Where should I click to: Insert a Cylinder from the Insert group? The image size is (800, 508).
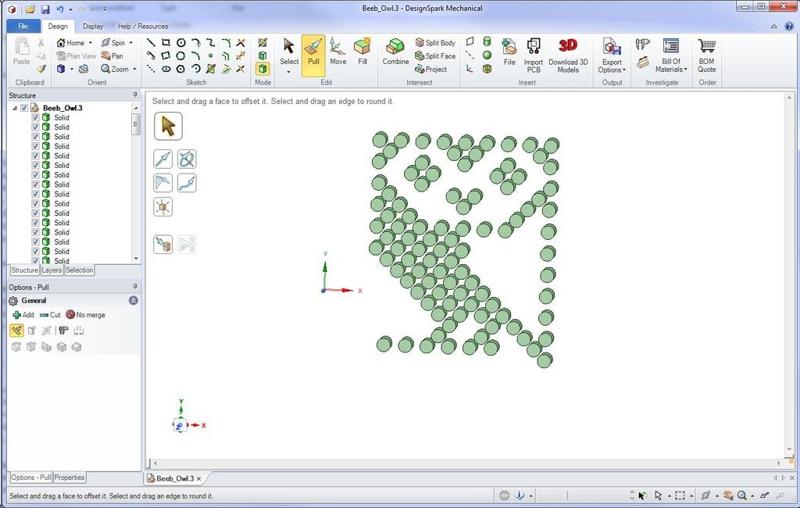click(x=487, y=42)
